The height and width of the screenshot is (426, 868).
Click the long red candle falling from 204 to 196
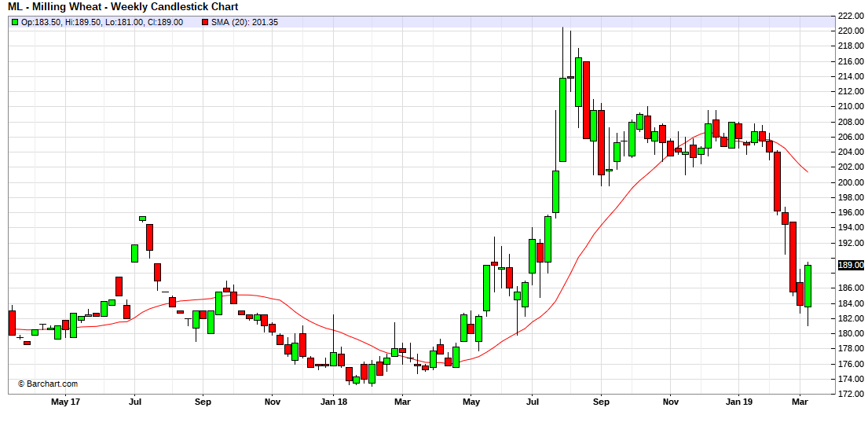[x=777, y=181]
